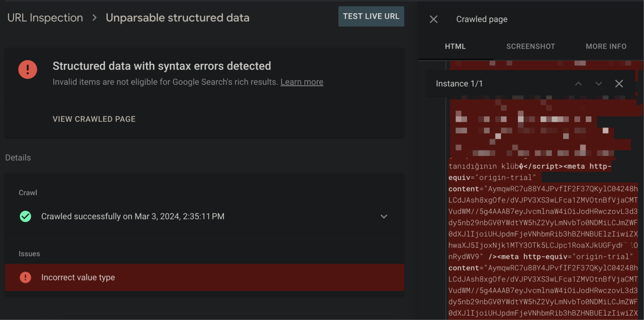Click the code line with klüb script meta tag
644x320 pixels.
coord(530,166)
